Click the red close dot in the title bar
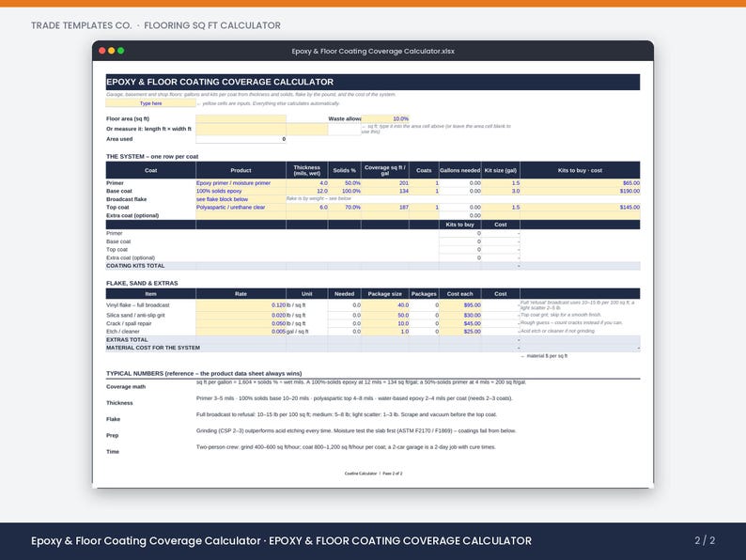This screenshot has height=560, width=746. (101, 51)
